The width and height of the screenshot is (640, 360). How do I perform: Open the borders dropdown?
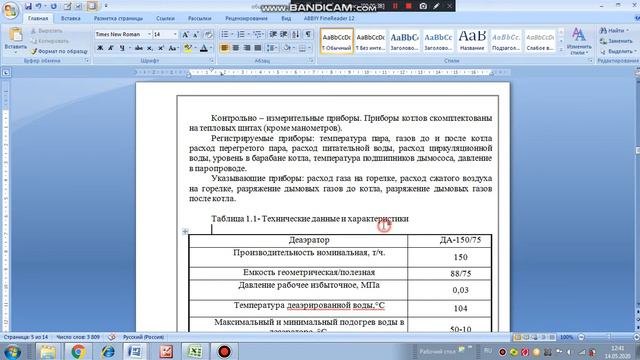pyautogui.click(x=309, y=48)
